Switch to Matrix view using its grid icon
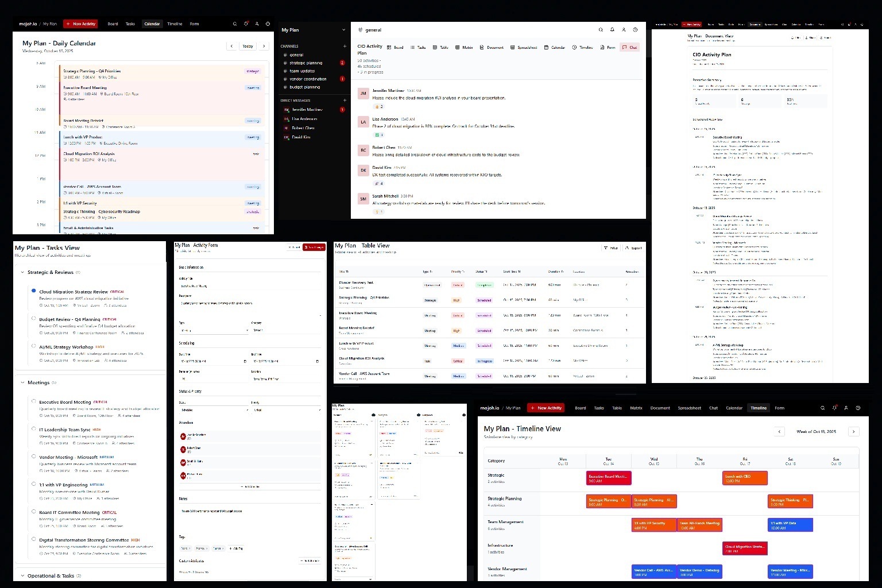Image resolution: width=882 pixels, height=588 pixels. [457, 47]
